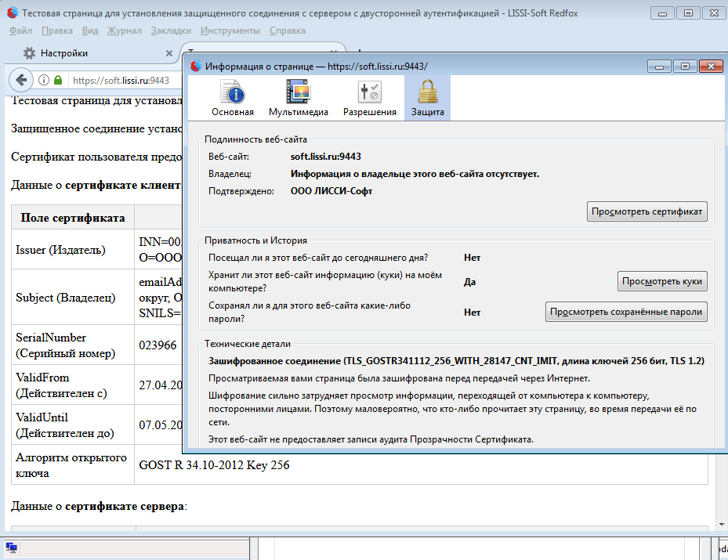Minimize the Redfox browser window

tap(662, 13)
